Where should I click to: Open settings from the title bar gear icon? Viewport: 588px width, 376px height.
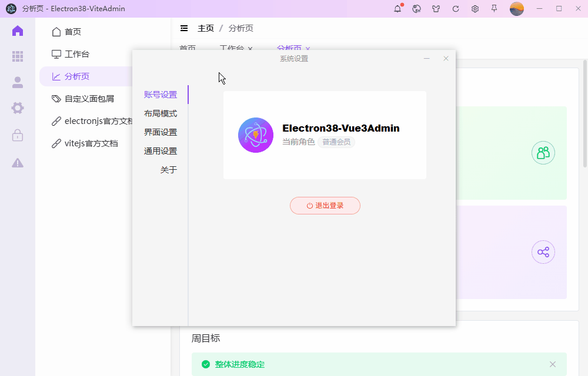pos(475,9)
